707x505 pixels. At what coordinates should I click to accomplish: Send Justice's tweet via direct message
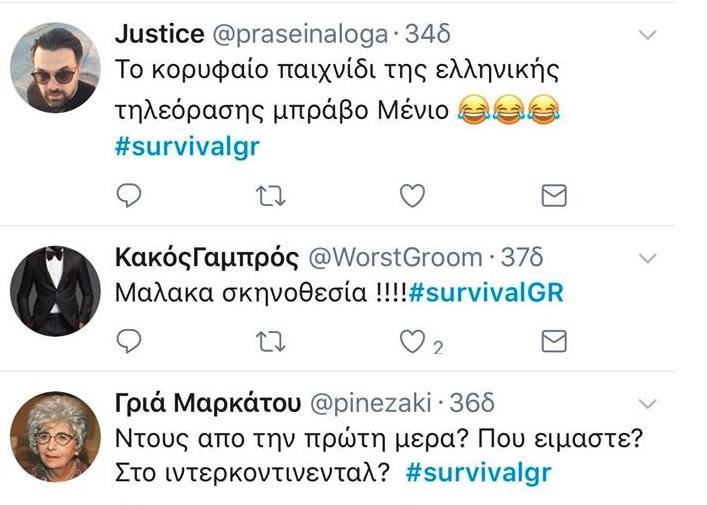[x=554, y=196]
